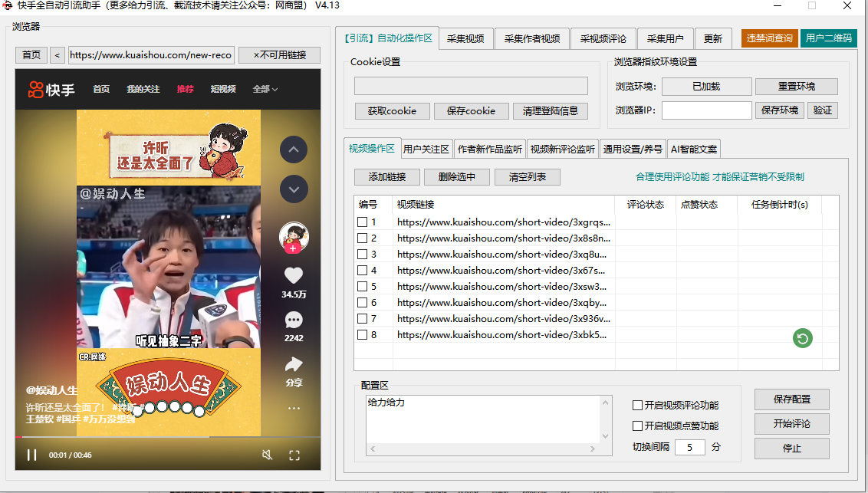Click 获取cookie button
The width and height of the screenshot is (868, 493).
[x=392, y=110]
